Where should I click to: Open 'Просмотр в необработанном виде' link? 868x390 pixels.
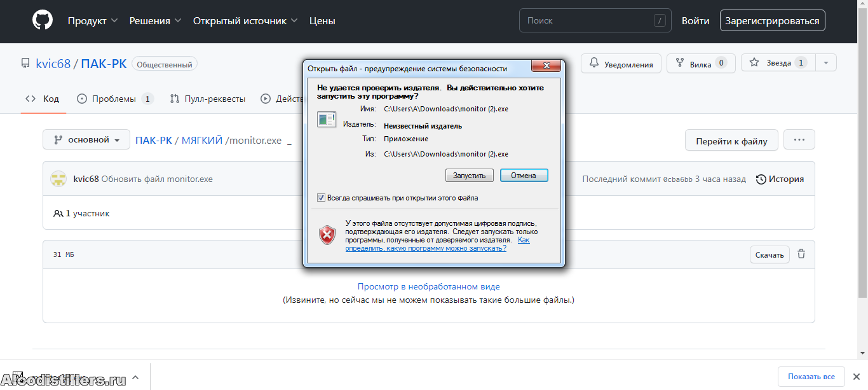click(x=429, y=286)
